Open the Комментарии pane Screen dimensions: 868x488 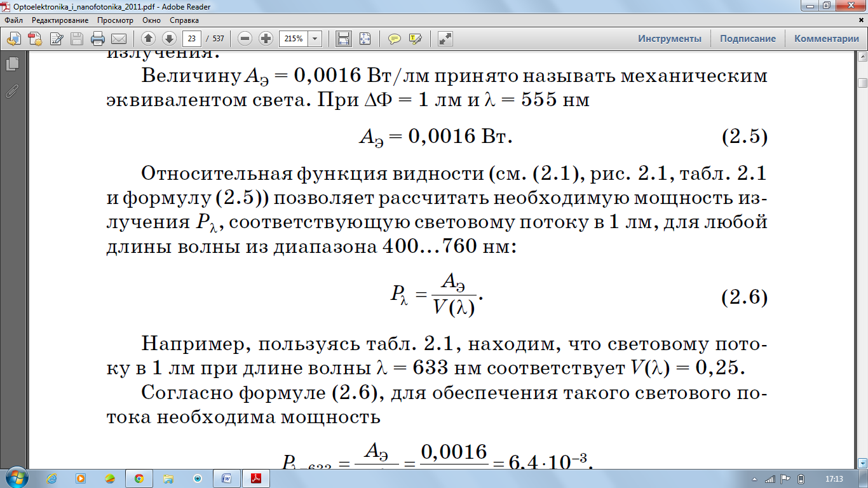click(826, 39)
